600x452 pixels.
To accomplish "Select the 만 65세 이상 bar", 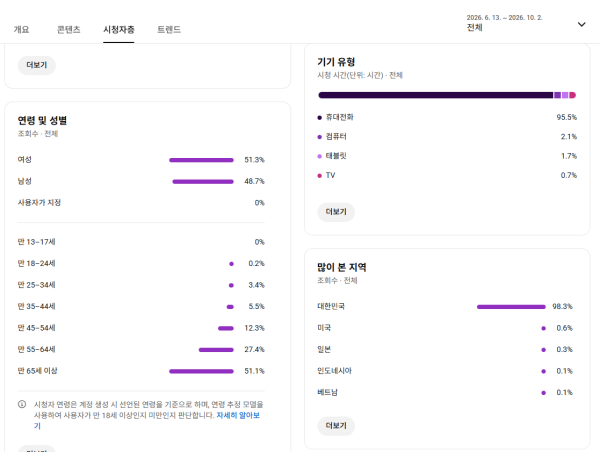I will pos(201,371).
